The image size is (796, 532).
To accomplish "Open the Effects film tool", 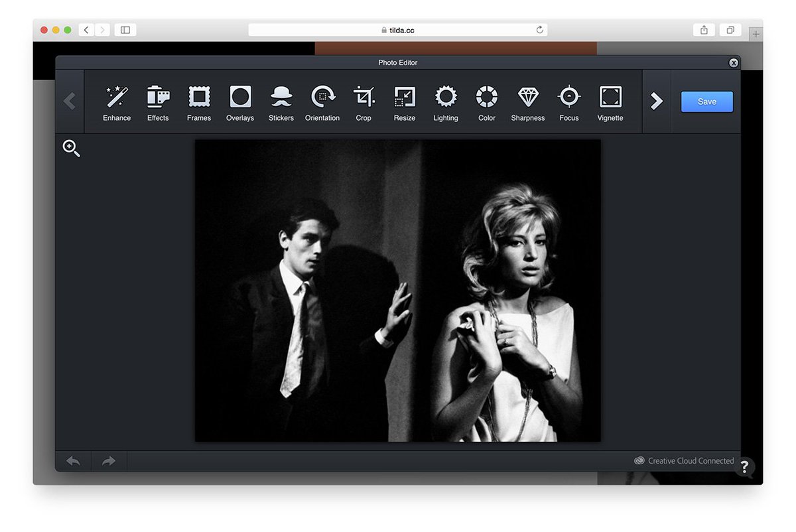I will pos(158,103).
